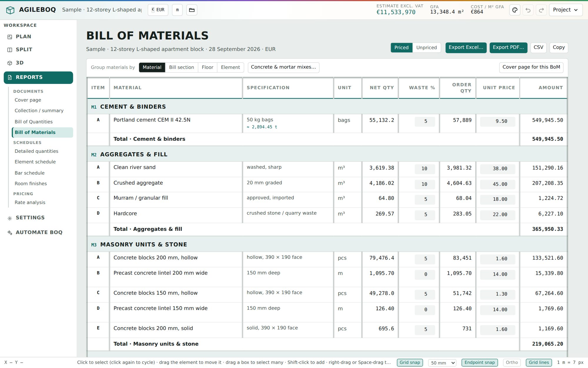Open the project folder icon
This screenshot has height=368, width=588.
[x=192, y=10]
